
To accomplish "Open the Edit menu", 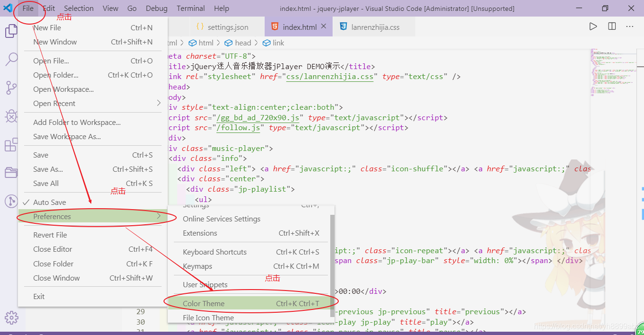I will coord(49,8).
